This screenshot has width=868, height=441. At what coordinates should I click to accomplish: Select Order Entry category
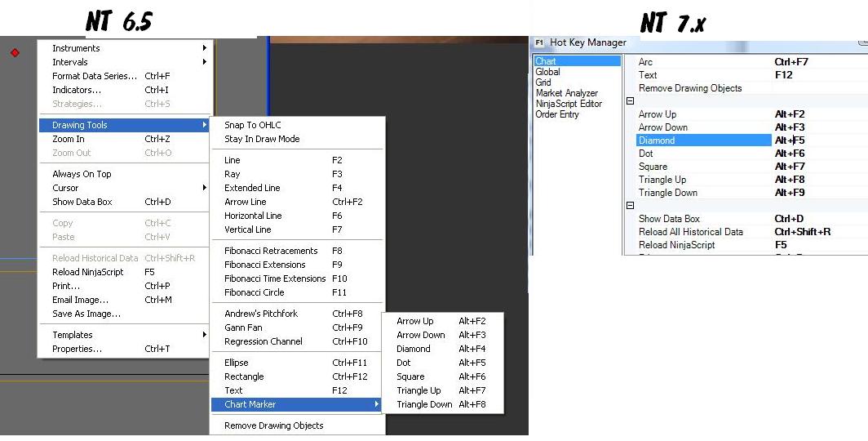(557, 114)
